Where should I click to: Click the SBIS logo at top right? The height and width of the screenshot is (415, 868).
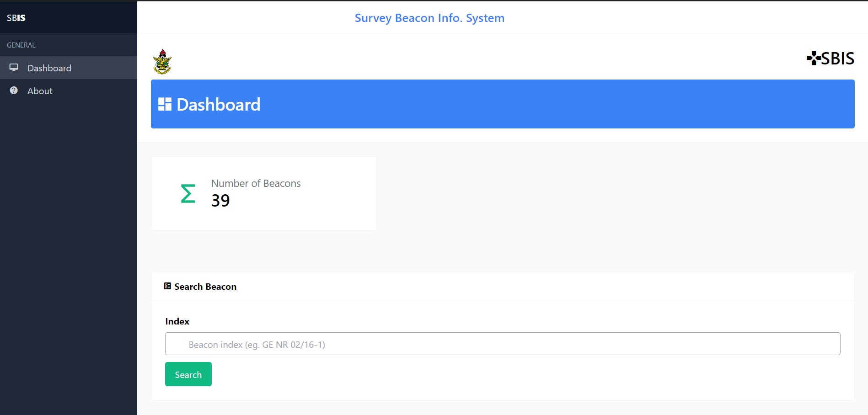(830, 59)
